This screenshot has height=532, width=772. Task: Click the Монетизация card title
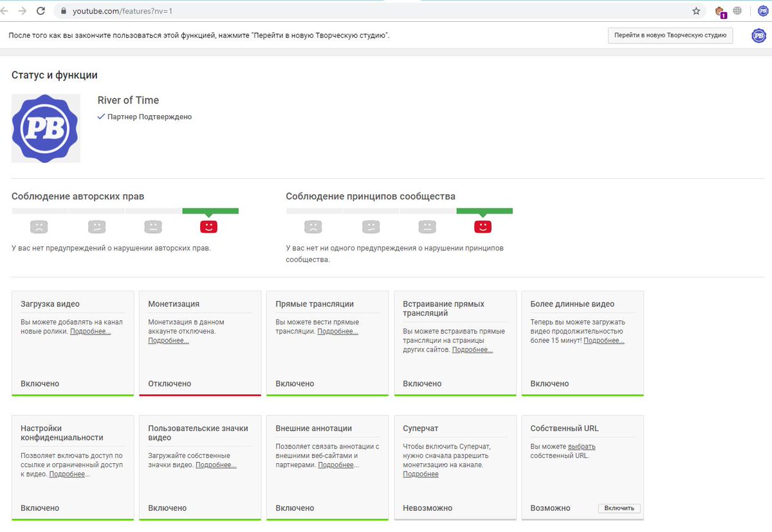(x=174, y=304)
